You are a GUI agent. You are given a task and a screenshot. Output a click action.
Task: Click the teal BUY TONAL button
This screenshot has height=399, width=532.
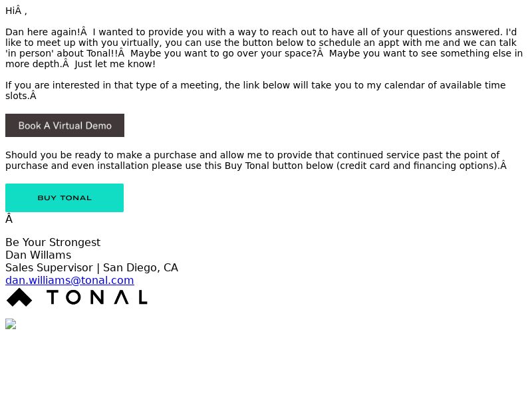(x=65, y=198)
